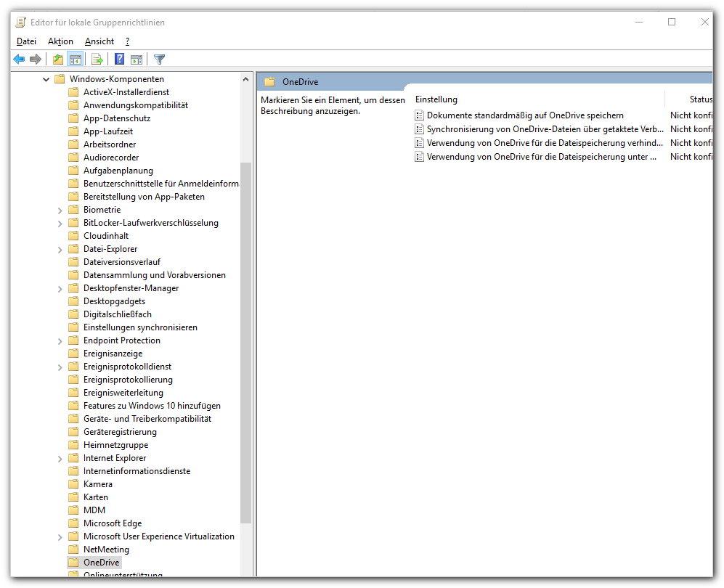Click the Up one level folder icon

57,59
